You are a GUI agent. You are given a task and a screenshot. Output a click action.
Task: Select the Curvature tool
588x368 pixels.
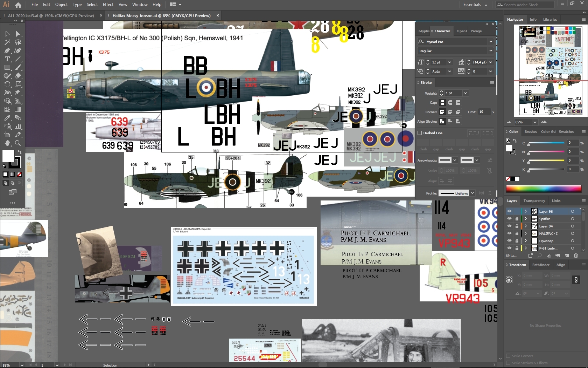(x=18, y=50)
